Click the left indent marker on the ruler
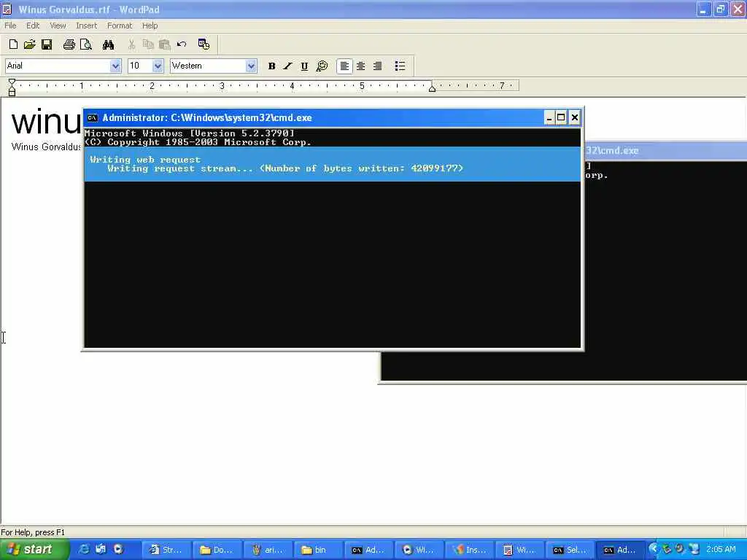Viewport: 747px width, 560px height. coord(12,90)
